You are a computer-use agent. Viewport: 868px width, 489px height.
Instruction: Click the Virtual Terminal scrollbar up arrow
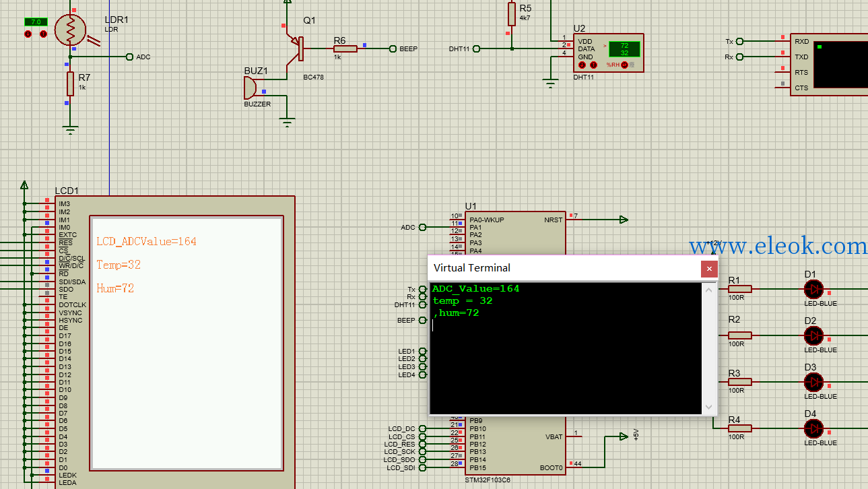708,290
